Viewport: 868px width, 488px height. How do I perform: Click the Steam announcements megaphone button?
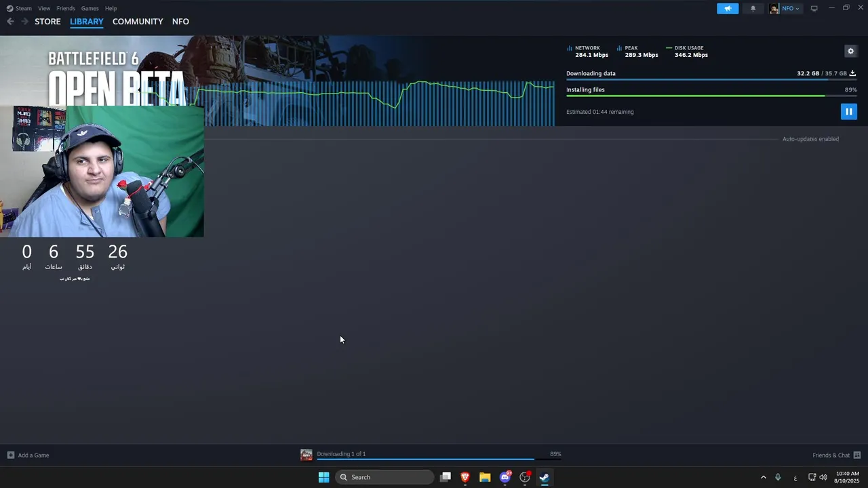[728, 8]
